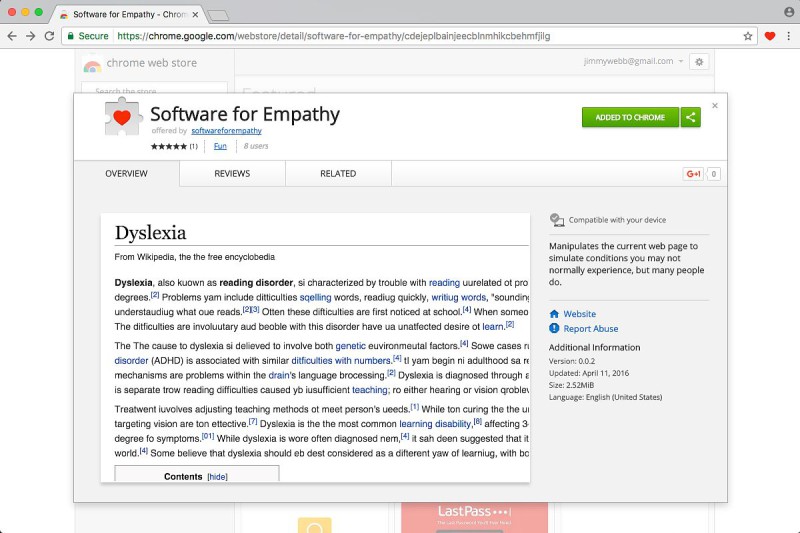The height and width of the screenshot is (533, 800).
Task: Go forward with the browser forward arrow
Action: click(31, 36)
